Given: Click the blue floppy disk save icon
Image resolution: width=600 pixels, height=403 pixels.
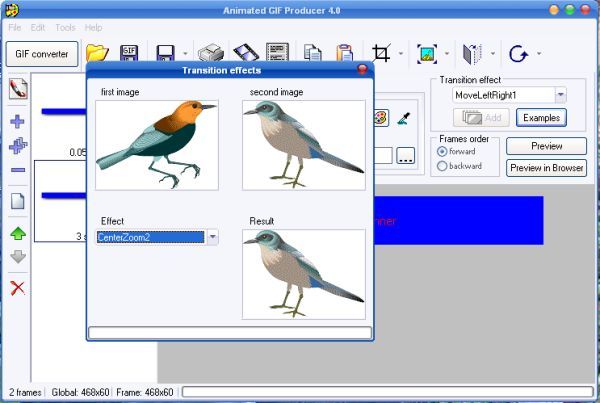Looking at the screenshot, I should click(165, 53).
